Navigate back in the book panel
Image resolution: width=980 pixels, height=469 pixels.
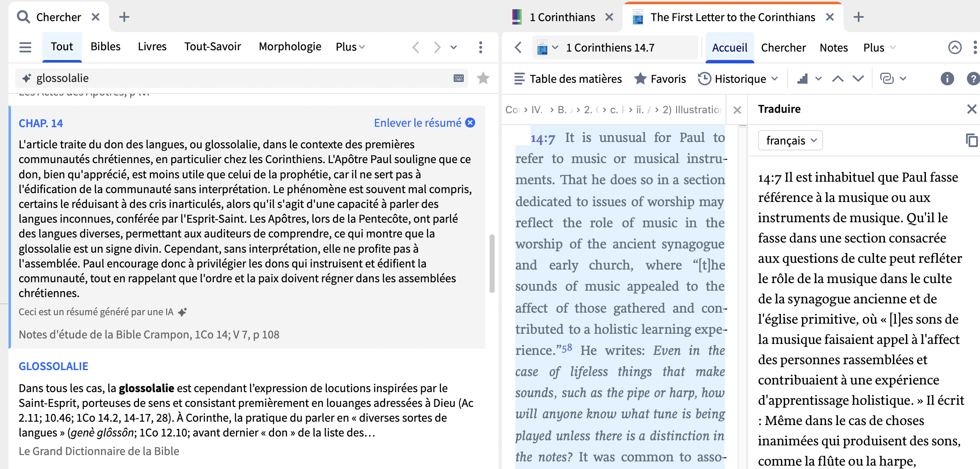(518, 47)
